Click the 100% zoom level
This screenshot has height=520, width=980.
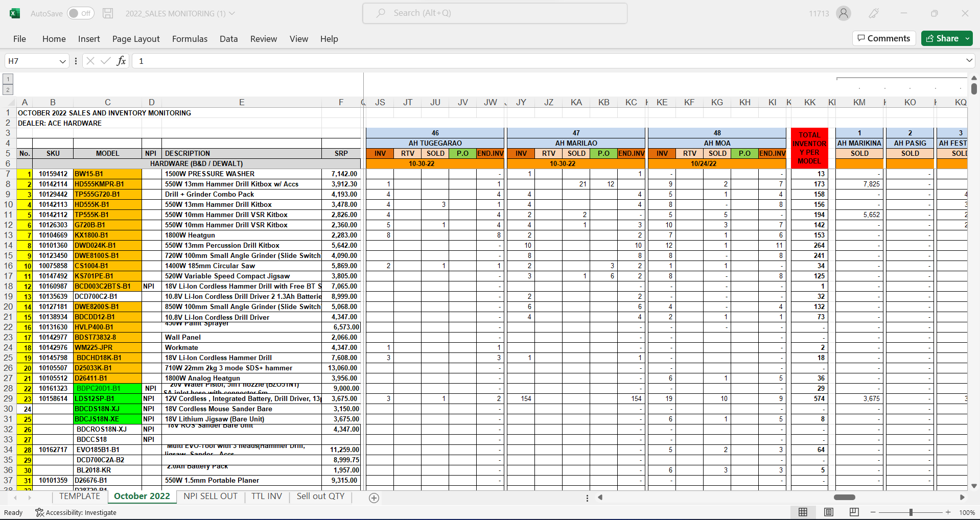(x=967, y=512)
